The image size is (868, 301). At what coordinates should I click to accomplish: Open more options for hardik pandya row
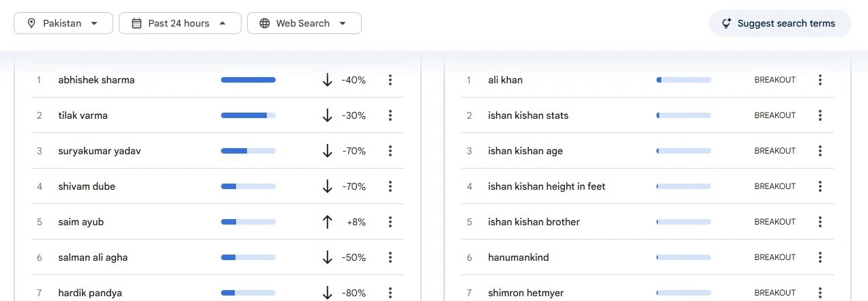tap(390, 293)
